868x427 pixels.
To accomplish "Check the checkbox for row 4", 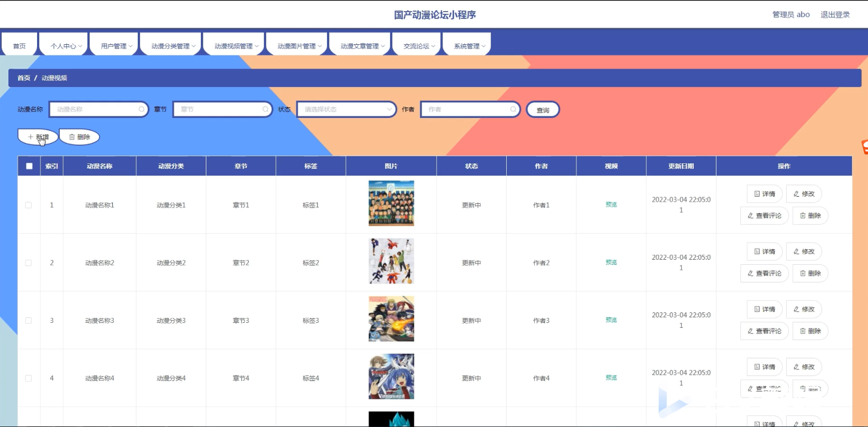I will click(x=28, y=378).
